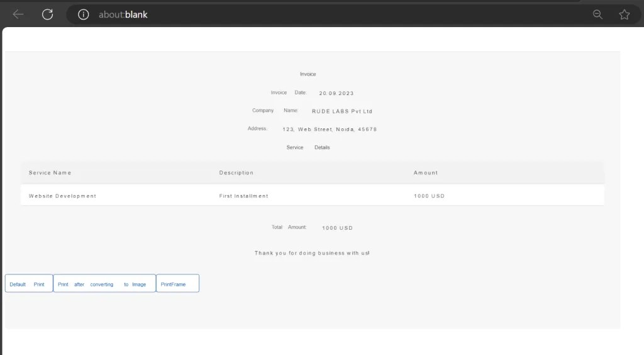Click the 1000 USD table cell
This screenshot has width=644, height=355.
pos(429,196)
